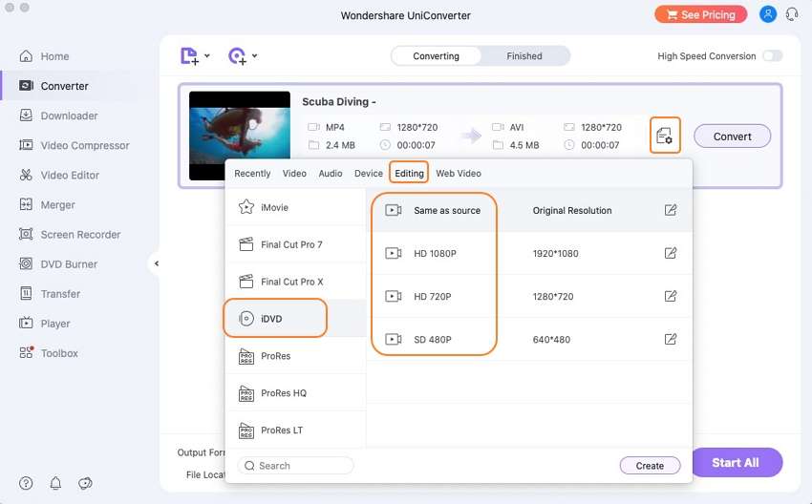Screen dimensions: 812x504
Task: Edit the HD 1080P preset
Action: tap(670, 253)
